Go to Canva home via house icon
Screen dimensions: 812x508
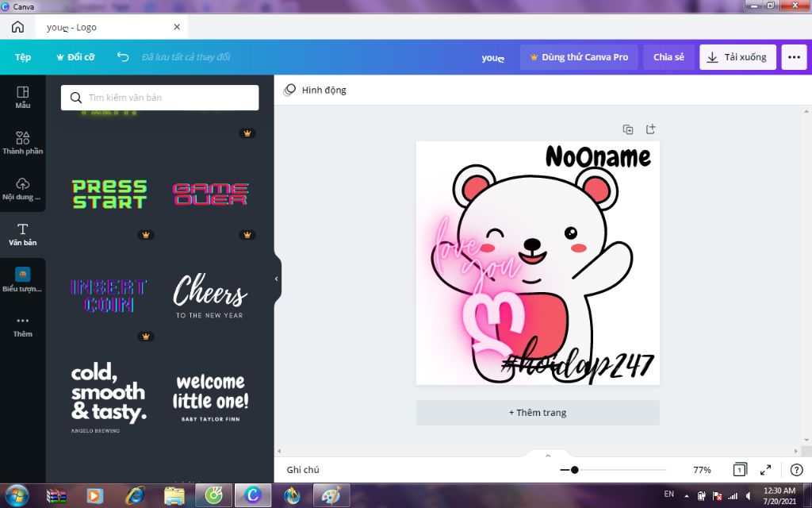click(x=17, y=27)
